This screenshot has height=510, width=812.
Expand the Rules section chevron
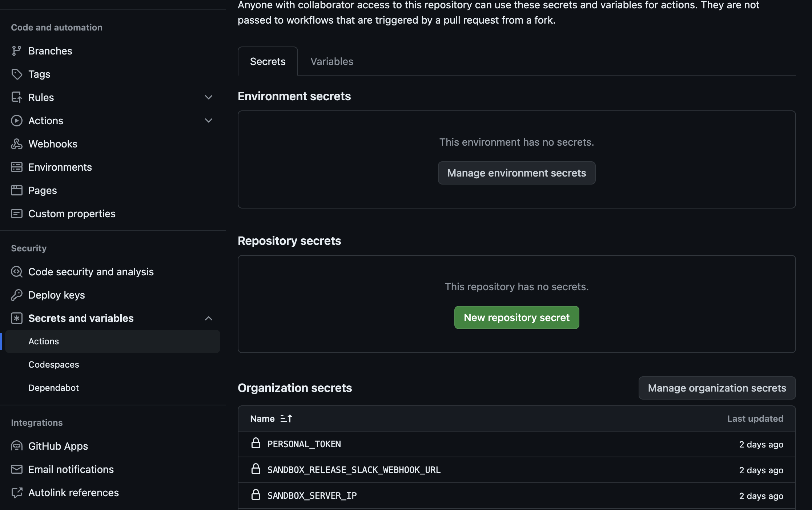click(x=209, y=97)
